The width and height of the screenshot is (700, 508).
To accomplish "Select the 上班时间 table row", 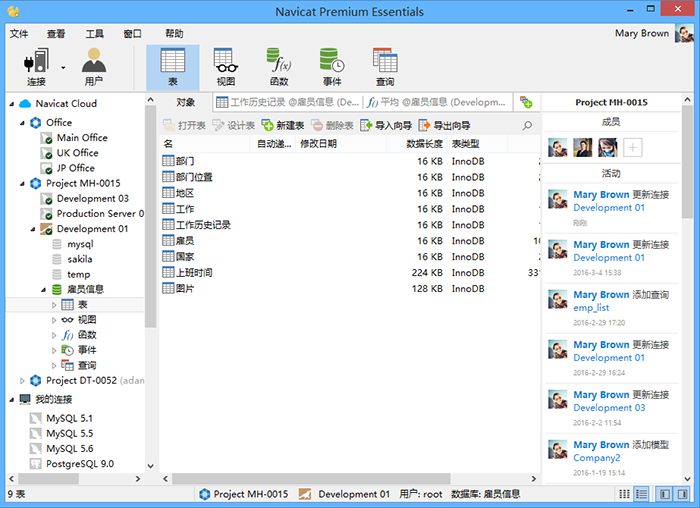I will 350,273.
